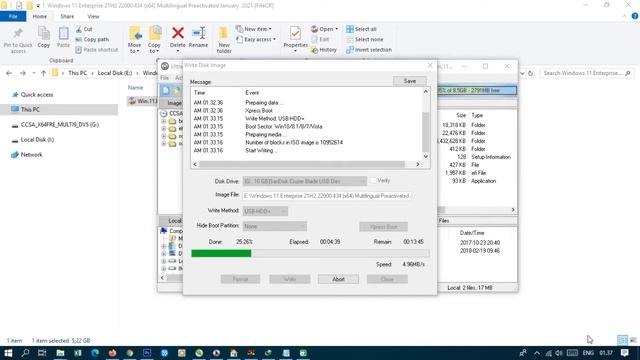Open the Photoshop icon on the taskbar
This screenshot has height=360, width=640.
coord(147,353)
